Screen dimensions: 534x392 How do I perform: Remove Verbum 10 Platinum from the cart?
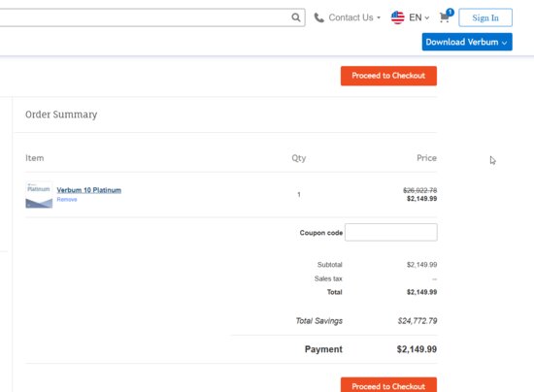67,200
